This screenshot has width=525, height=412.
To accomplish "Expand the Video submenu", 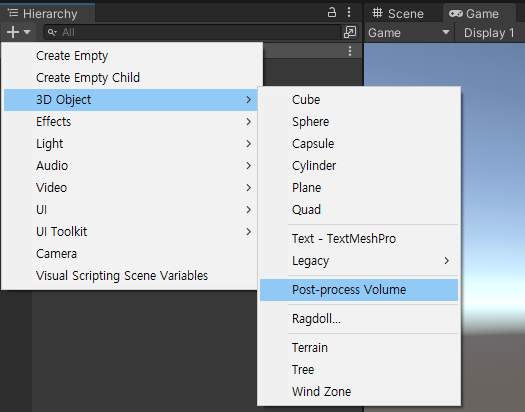I will tap(131, 188).
